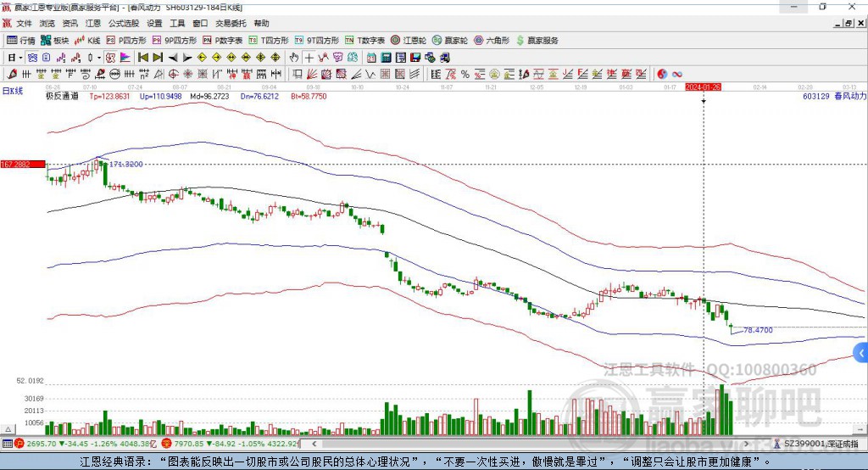This screenshot has height=470, width=868.
Task: Click the colored flag chart icon
Action: click(125, 58)
